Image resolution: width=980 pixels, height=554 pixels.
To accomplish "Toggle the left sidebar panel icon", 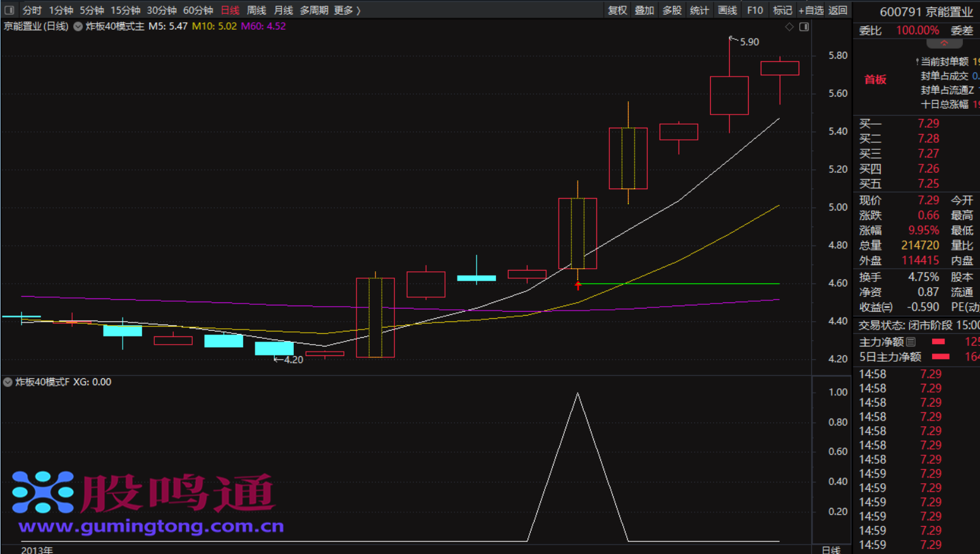I will (x=9, y=10).
